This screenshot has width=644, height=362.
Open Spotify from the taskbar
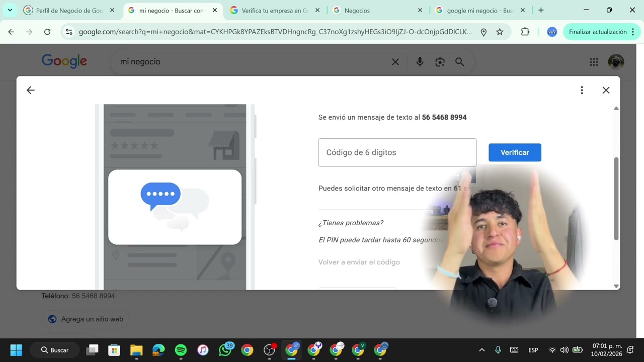point(181,350)
